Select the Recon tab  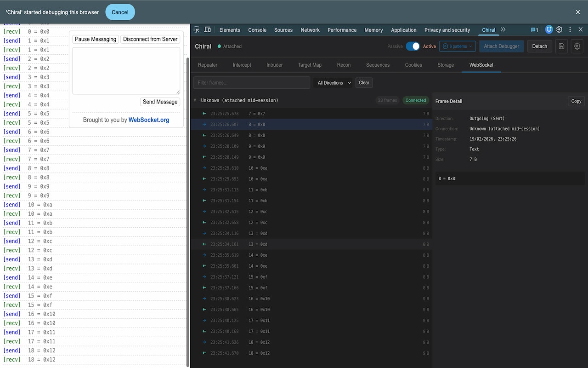tap(344, 65)
